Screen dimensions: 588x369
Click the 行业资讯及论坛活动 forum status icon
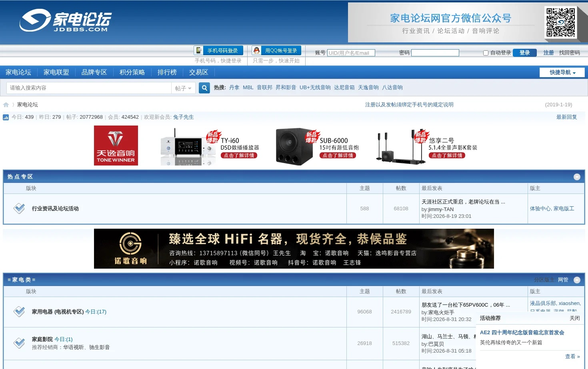pos(19,208)
